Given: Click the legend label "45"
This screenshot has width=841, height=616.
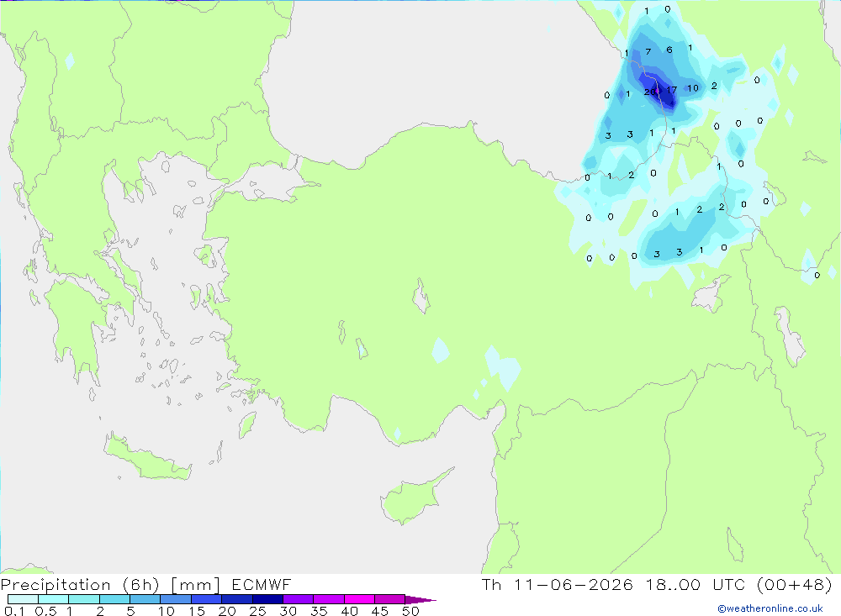Looking at the screenshot, I should click(x=380, y=611).
